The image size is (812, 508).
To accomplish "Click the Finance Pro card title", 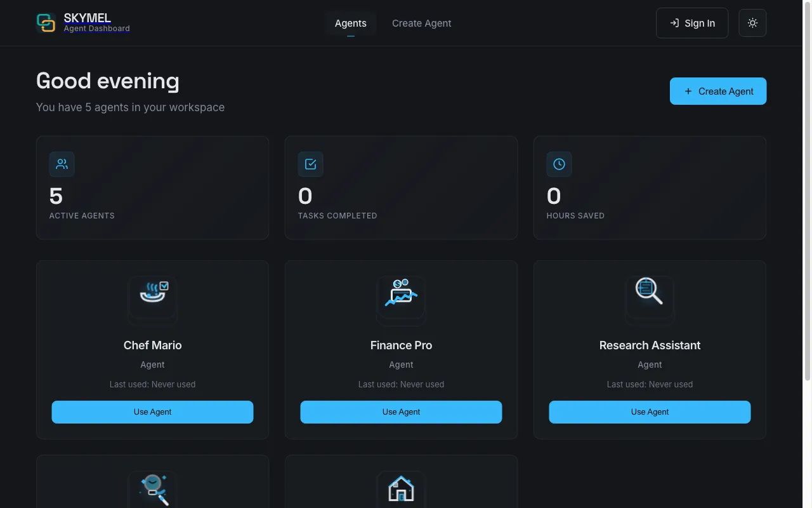I will pos(401,345).
